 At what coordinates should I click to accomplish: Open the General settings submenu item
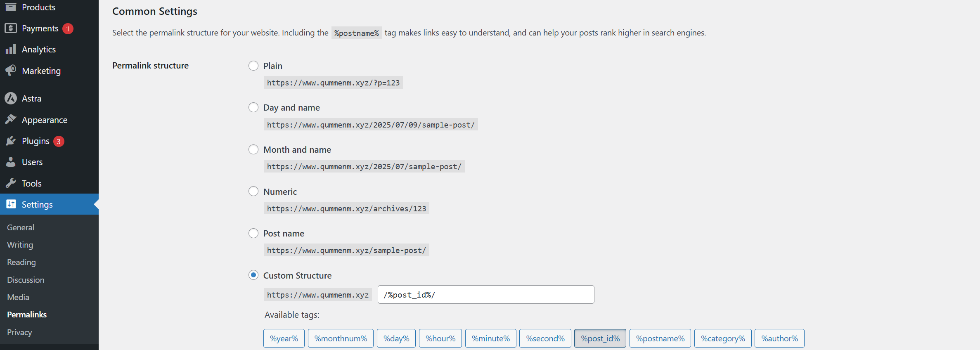click(x=21, y=227)
